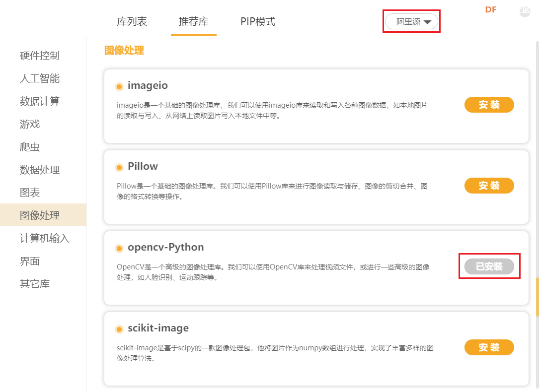
Task: Switch to the PIP模式 tab
Action: point(258,22)
